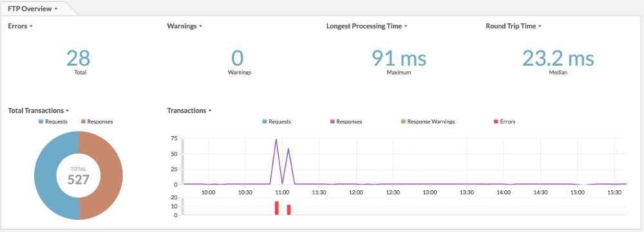Open the Total Transactions widget menu
Viewport: 644px width, 232px height.
click(39, 111)
